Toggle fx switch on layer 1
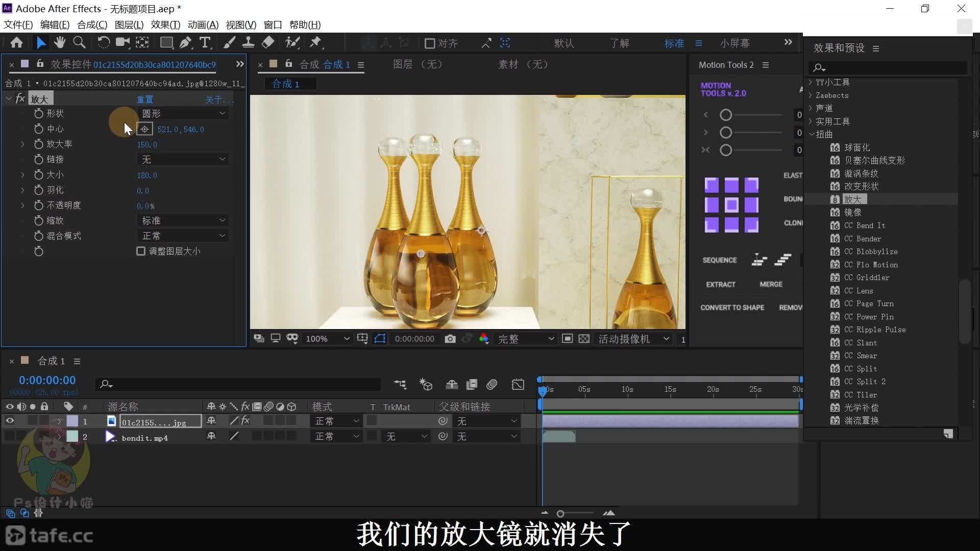This screenshot has width=980, height=551. click(x=246, y=421)
